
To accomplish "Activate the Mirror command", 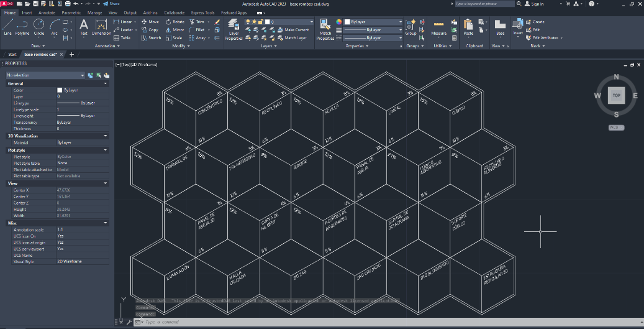I will click(175, 30).
